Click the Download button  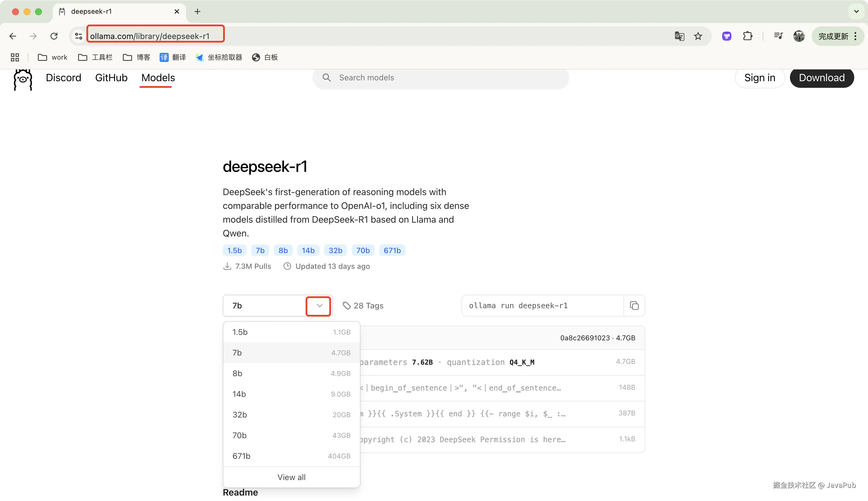point(821,78)
